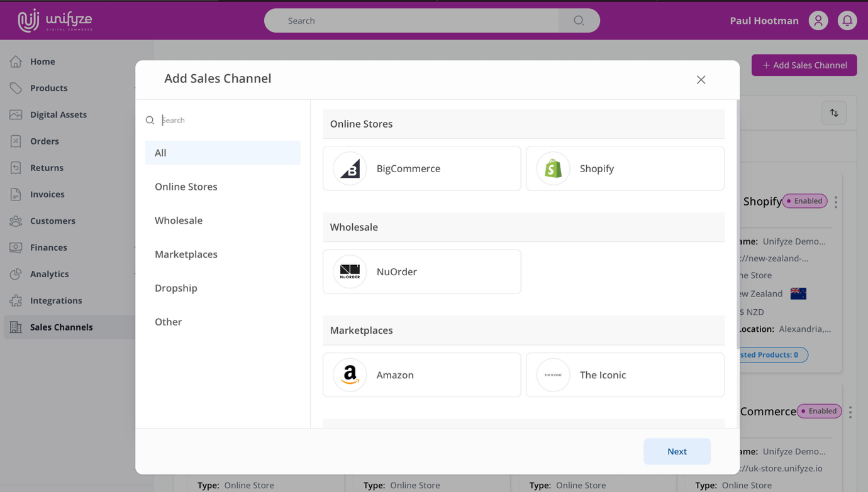The image size is (868, 492).
Task: Select the Marketplaces category filter
Action: pos(223,254)
